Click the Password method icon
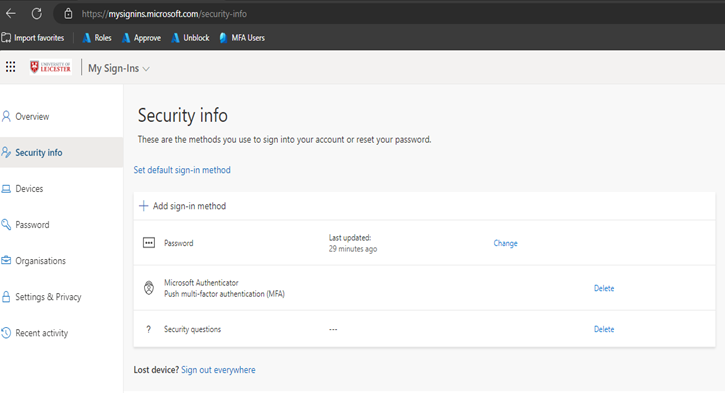The image size is (725, 393). coord(149,243)
